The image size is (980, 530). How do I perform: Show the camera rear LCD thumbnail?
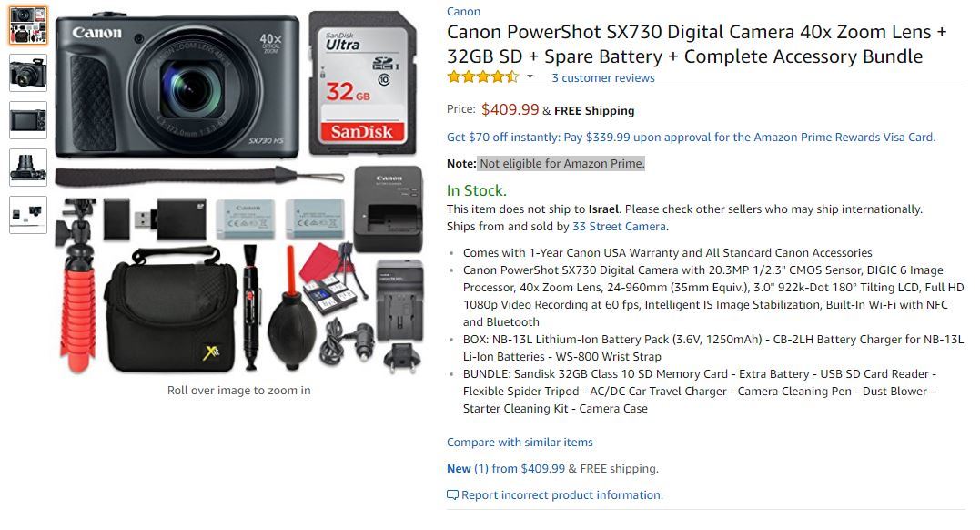(x=27, y=120)
